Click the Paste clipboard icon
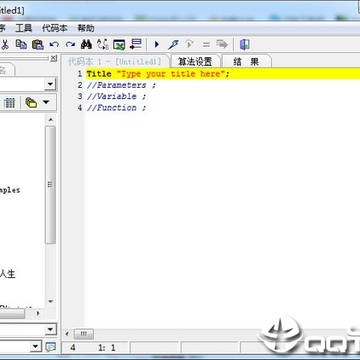The height and width of the screenshot is (360, 360). click(x=38, y=44)
